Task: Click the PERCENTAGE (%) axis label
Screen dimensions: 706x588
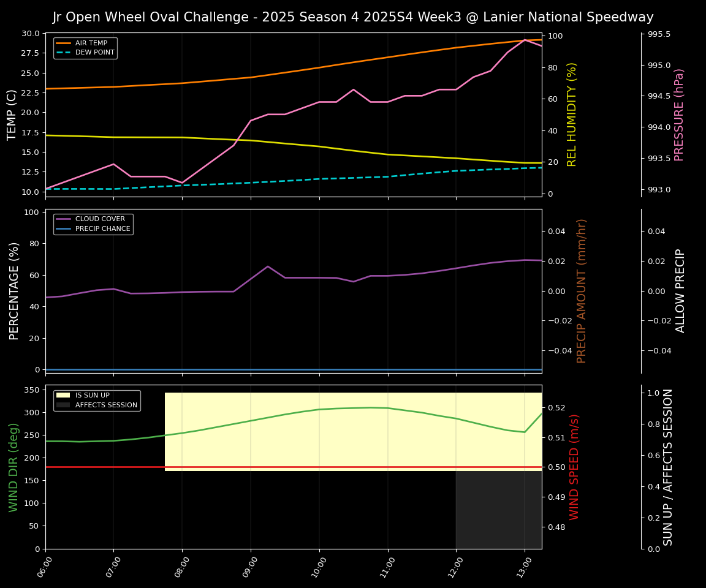Action: click(x=14, y=291)
